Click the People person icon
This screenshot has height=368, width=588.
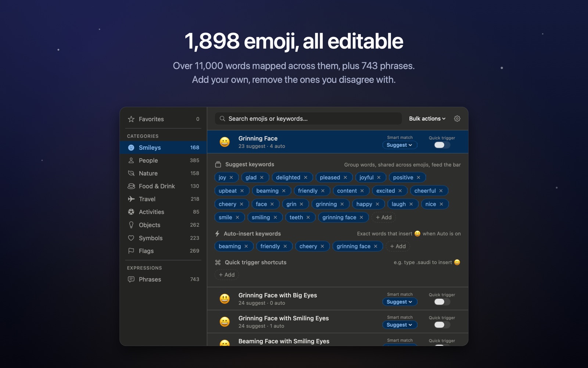pos(131,160)
